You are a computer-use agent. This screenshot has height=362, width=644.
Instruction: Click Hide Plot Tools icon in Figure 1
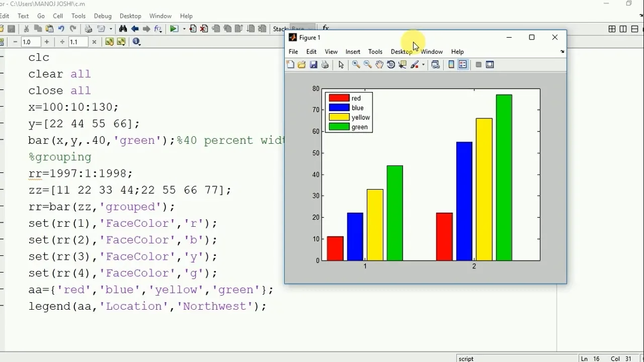click(478, 64)
